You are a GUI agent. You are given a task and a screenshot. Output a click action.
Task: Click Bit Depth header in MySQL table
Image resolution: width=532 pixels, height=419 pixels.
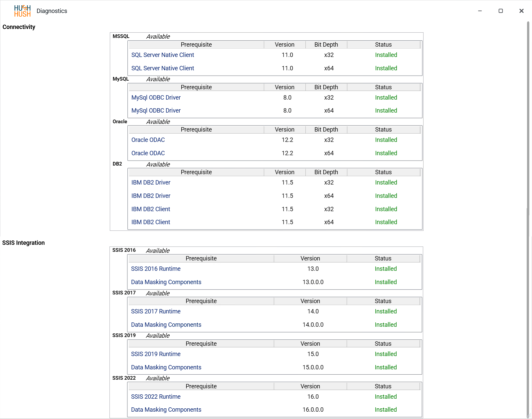(326, 87)
